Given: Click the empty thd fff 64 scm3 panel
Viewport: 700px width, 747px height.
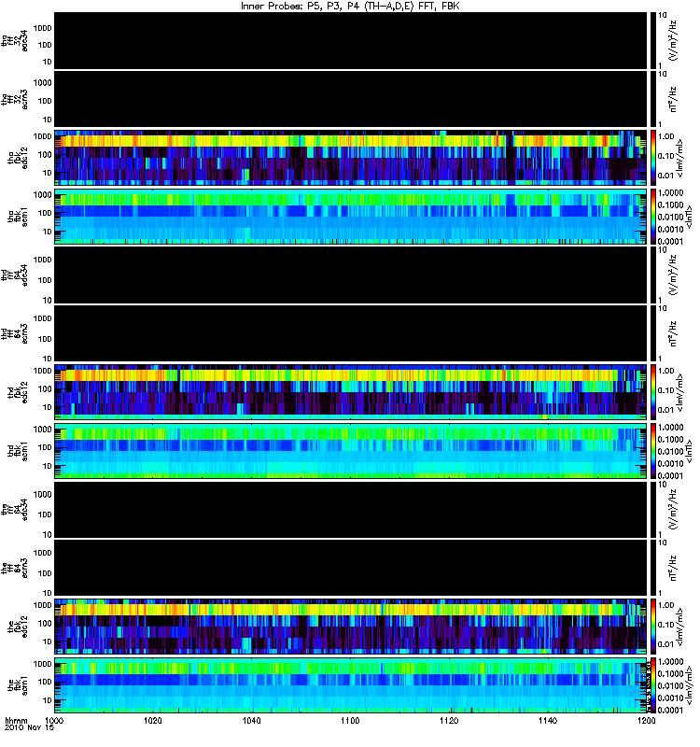Looking at the screenshot, I should click(351, 333).
